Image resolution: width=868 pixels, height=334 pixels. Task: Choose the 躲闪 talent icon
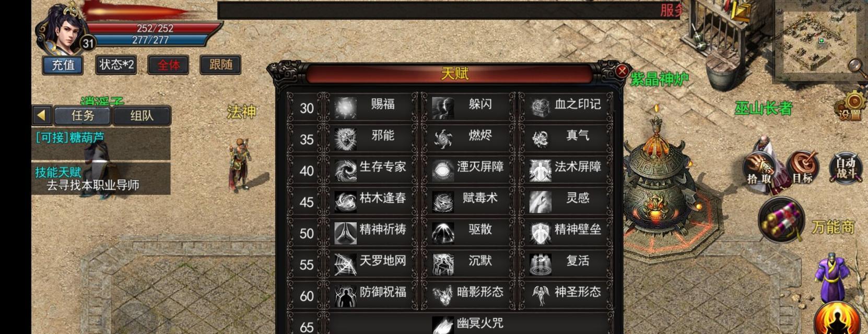point(443,108)
